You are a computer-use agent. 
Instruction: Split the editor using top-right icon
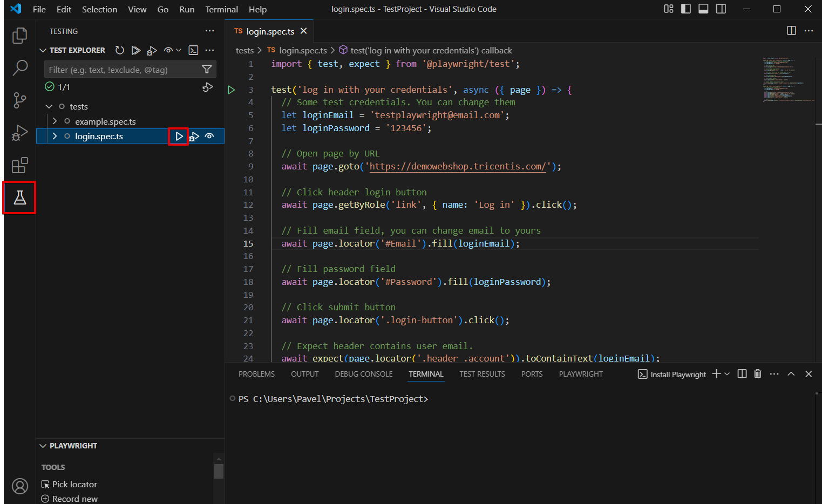(791, 31)
